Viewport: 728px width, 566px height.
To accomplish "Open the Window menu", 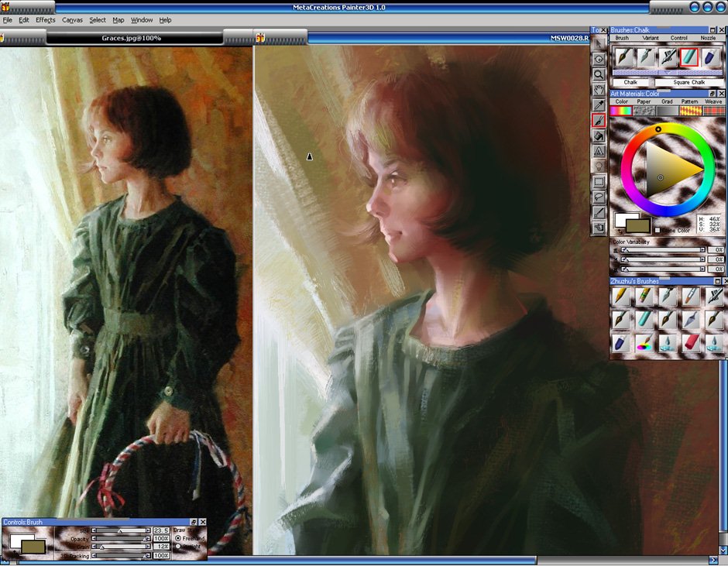I will pyautogui.click(x=142, y=20).
